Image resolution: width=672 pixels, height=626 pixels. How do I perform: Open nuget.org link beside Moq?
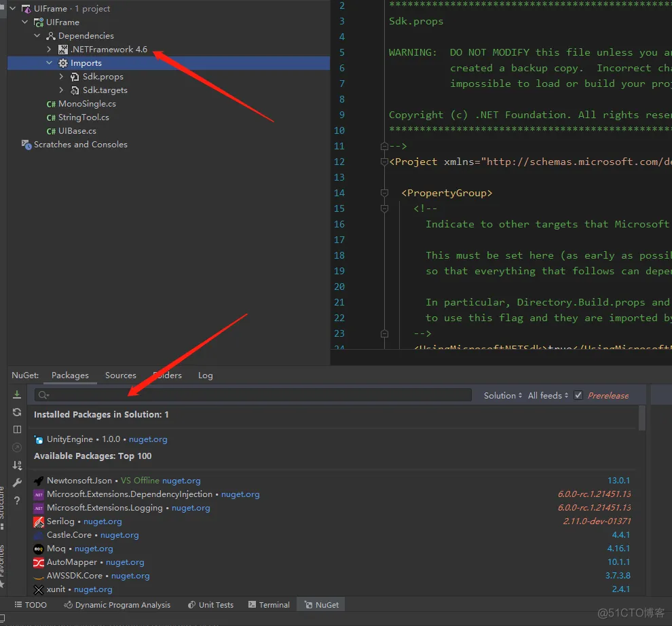94,549
